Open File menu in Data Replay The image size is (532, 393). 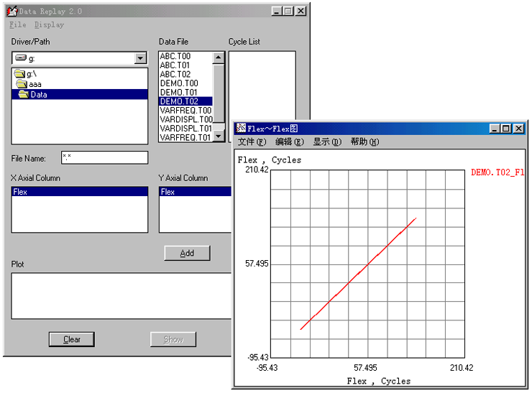point(18,24)
